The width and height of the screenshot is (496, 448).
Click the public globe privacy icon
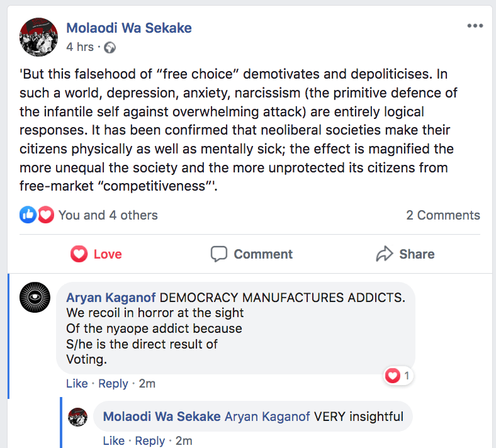coord(110,48)
